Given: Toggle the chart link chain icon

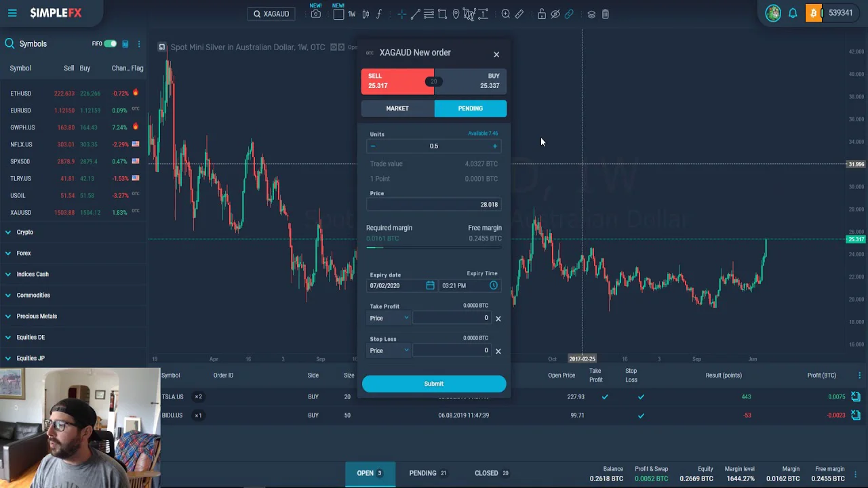Looking at the screenshot, I should pos(569,14).
